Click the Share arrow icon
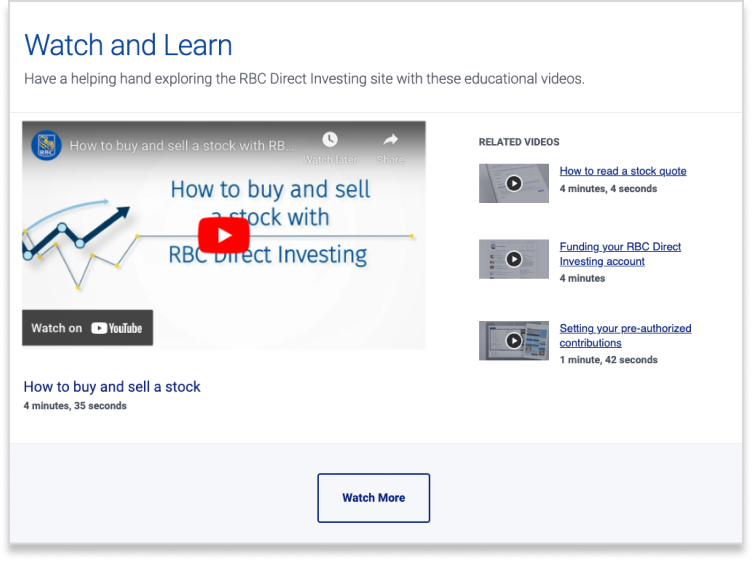The width and height of the screenshot is (752, 561). pos(390,140)
